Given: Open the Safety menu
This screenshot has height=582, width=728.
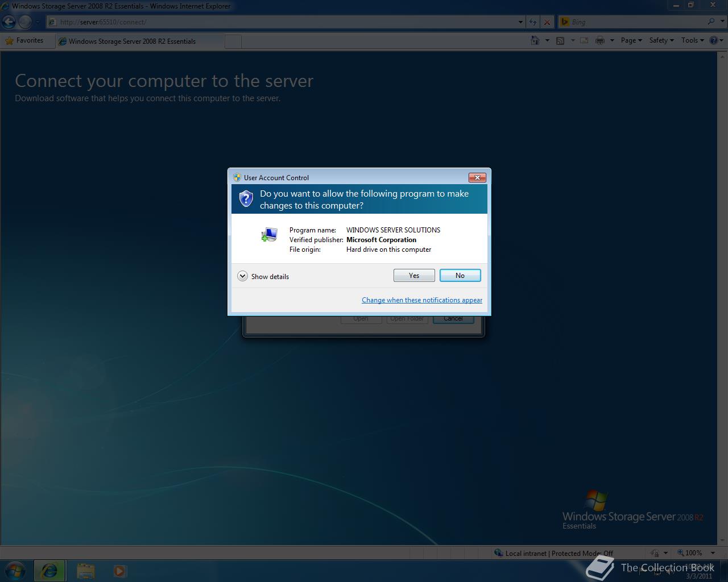Looking at the screenshot, I should 661,40.
